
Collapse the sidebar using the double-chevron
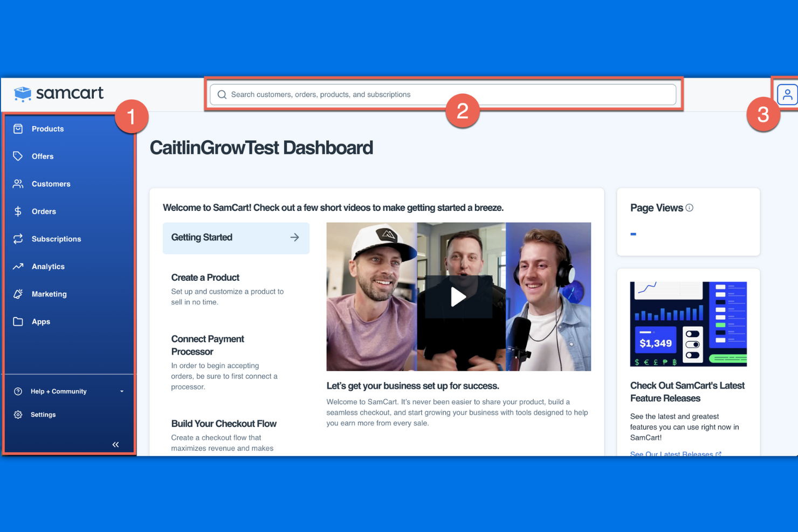115,444
